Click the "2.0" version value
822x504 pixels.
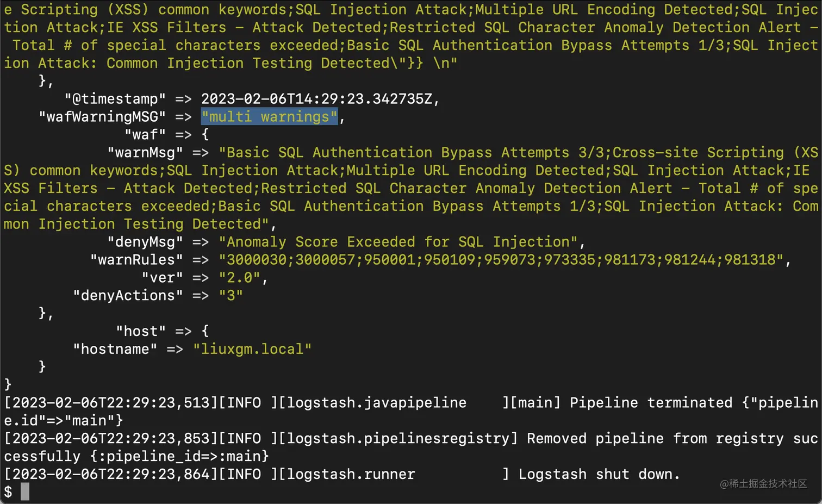240,278
